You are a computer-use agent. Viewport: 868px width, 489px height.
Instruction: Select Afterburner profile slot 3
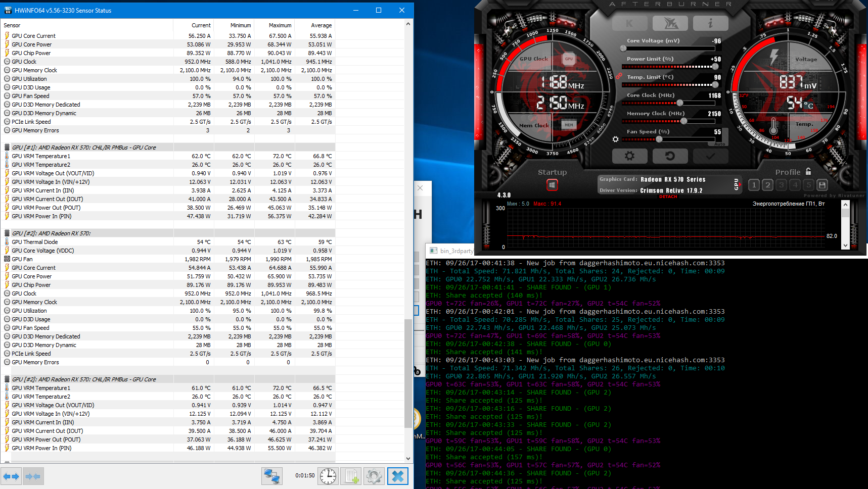781,185
